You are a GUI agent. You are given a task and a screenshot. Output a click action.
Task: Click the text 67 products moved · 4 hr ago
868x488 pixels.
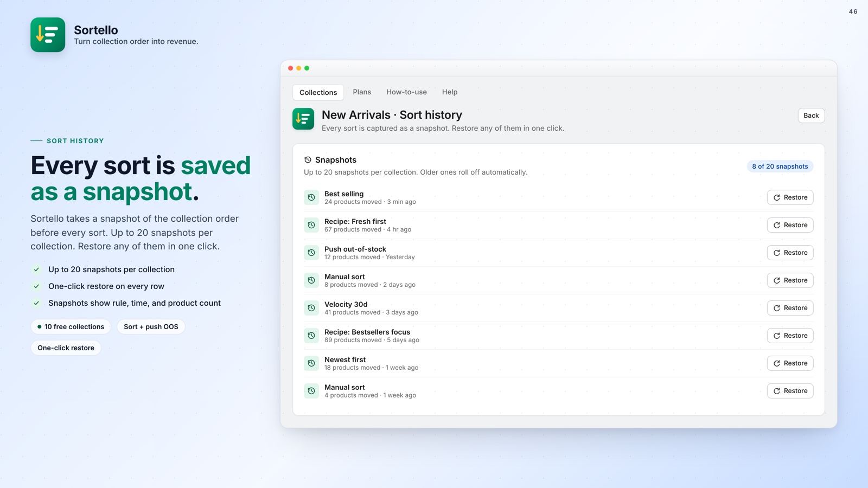[x=368, y=229]
